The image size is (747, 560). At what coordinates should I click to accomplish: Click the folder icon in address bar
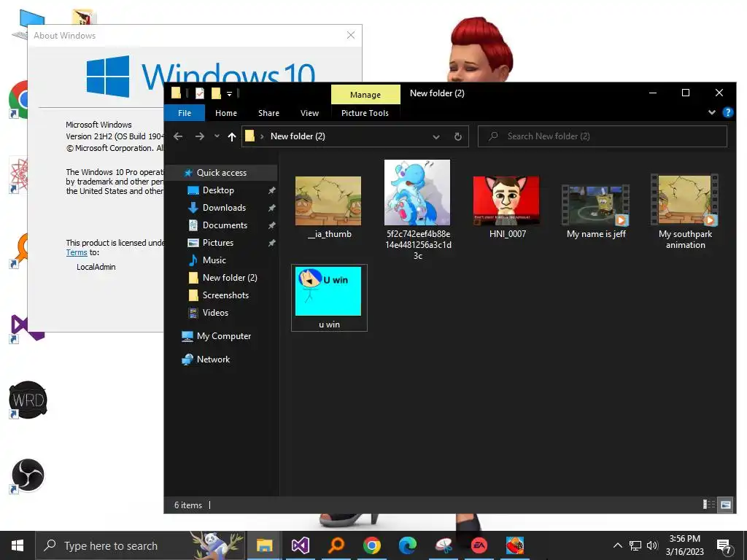click(x=249, y=136)
